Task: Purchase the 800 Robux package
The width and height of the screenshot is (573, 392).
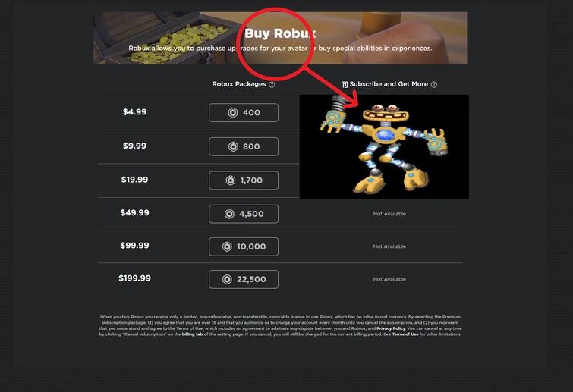Action: pos(244,147)
